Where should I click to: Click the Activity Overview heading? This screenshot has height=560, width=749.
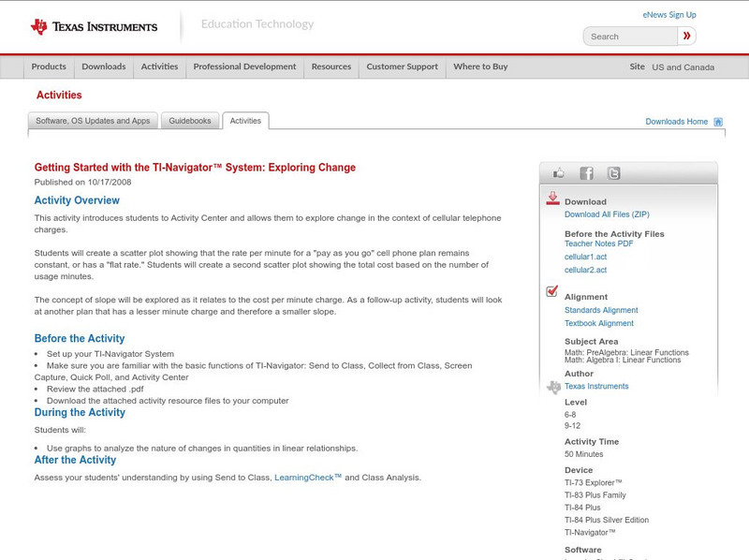tap(77, 200)
